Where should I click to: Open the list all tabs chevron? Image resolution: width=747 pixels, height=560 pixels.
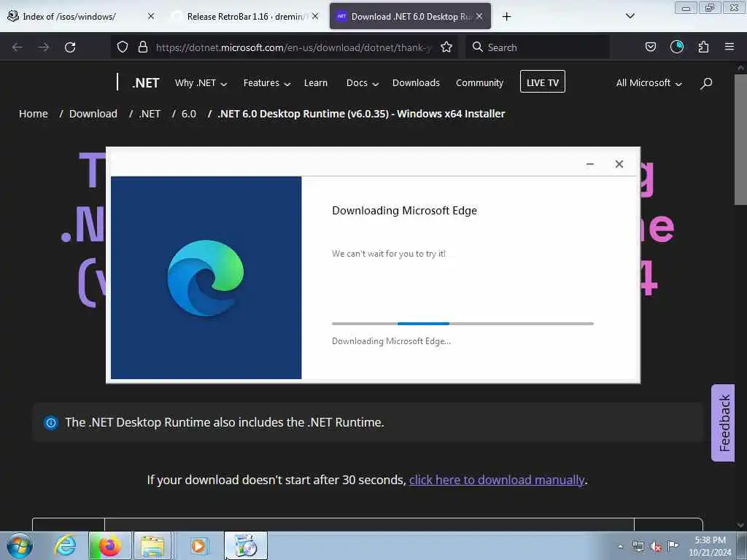(630, 16)
